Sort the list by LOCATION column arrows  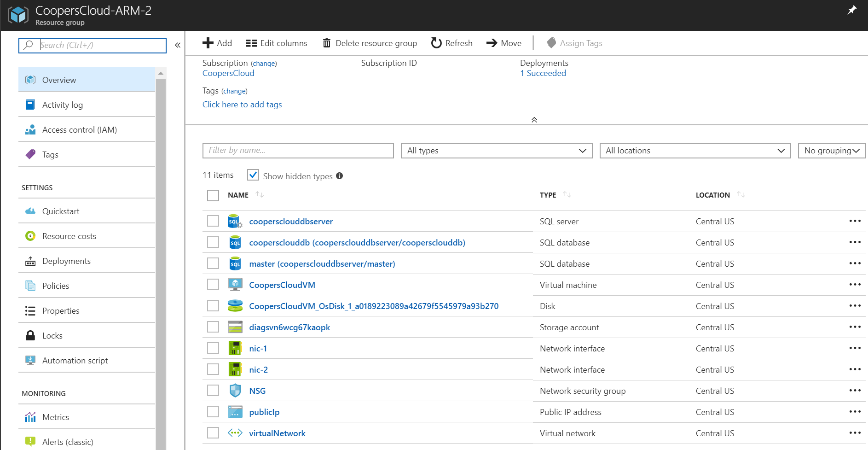click(x=741, y=195)
